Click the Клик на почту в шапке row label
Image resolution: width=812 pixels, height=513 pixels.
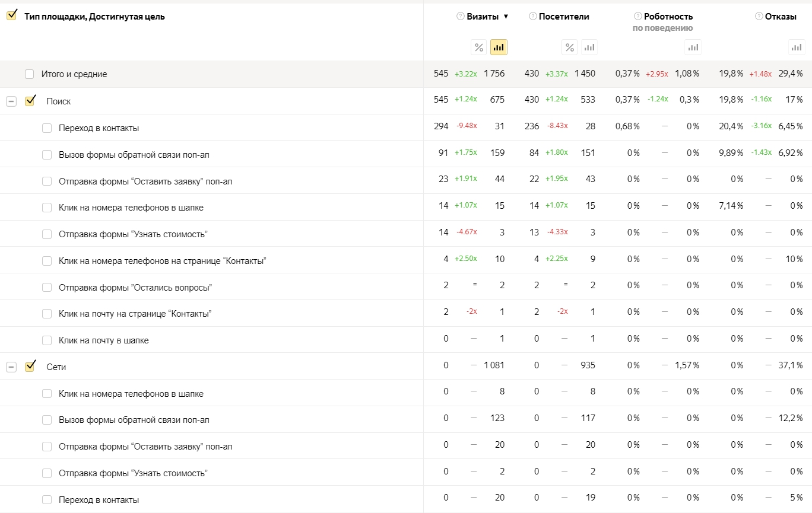click(x=104, y=340)
